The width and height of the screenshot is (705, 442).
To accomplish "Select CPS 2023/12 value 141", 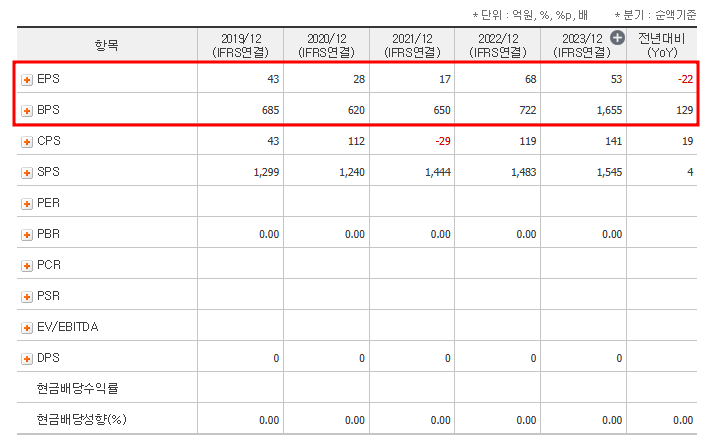I will coord(613,141).
